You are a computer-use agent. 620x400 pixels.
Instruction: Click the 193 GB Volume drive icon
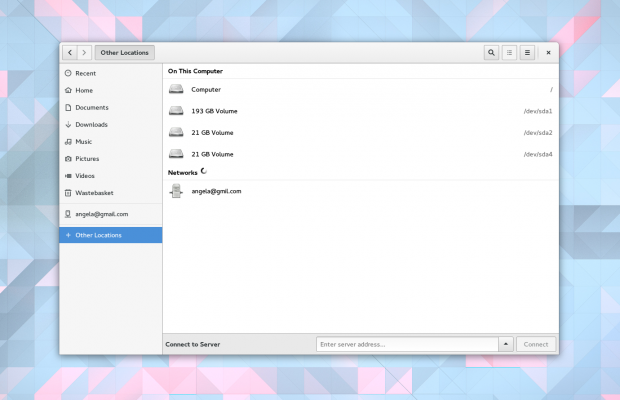click(x=176, y=111)
